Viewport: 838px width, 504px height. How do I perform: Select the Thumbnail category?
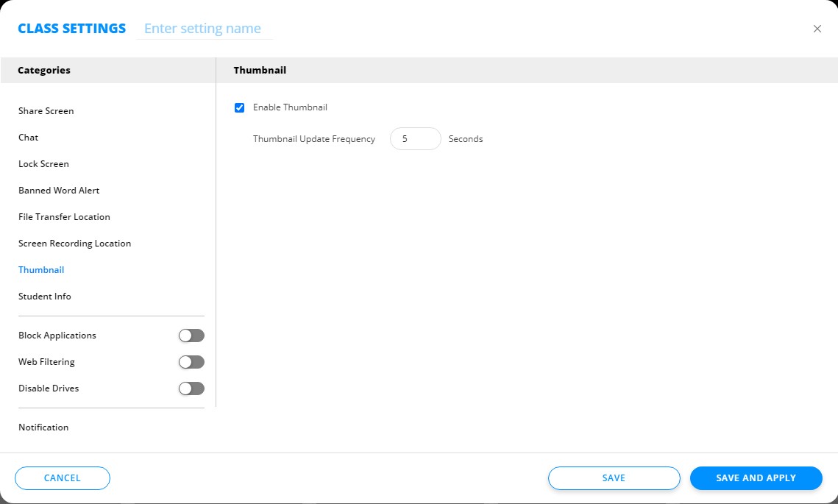point(41,270)
